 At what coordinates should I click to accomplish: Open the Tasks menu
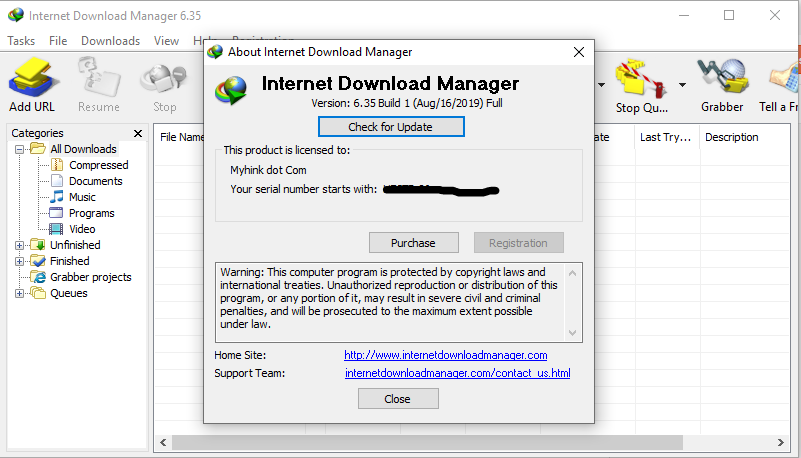pos(21,41)
